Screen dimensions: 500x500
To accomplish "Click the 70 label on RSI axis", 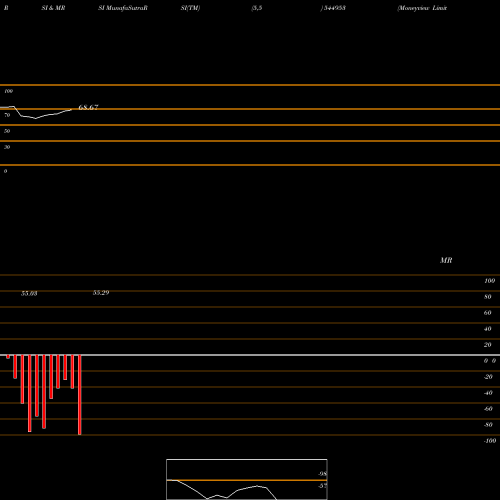I will 7,115.
